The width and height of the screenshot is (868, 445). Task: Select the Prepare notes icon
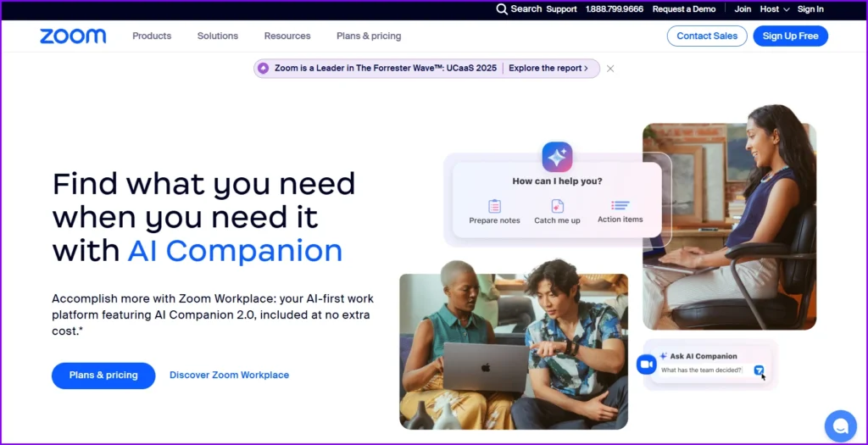point(495,206)
